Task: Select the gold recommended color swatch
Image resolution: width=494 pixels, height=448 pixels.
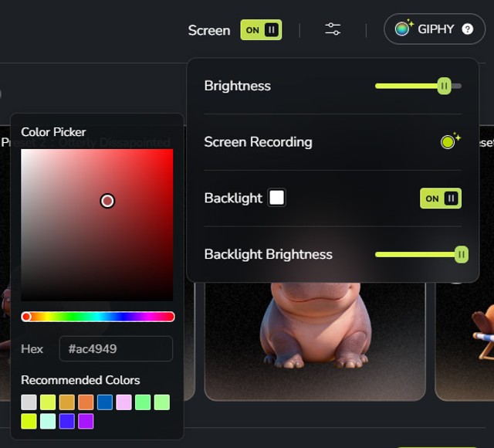Action: point(67,402)
